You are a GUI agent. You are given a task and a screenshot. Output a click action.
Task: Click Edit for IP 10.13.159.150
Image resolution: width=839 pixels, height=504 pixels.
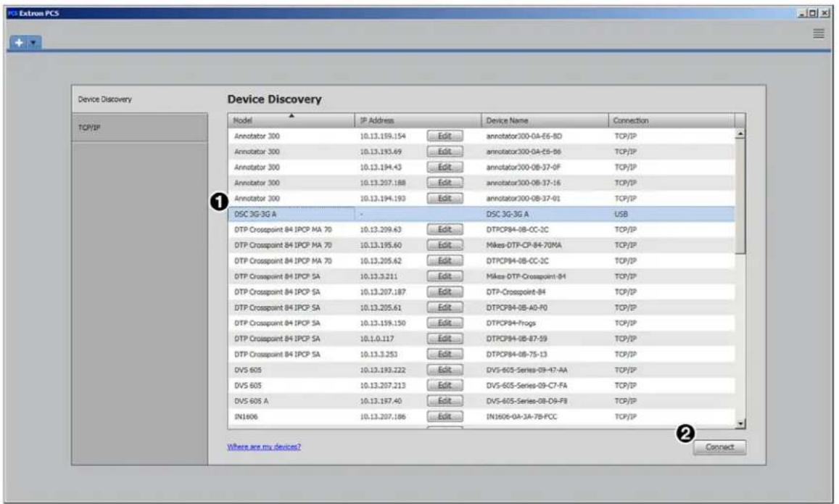coord(445,323)
